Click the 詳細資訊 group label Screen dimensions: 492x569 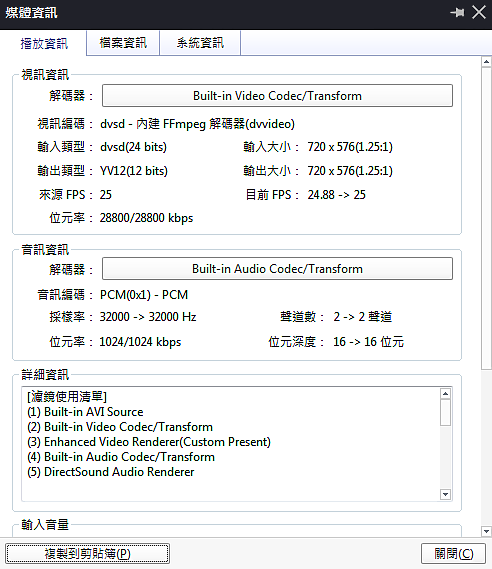point(45,374)
